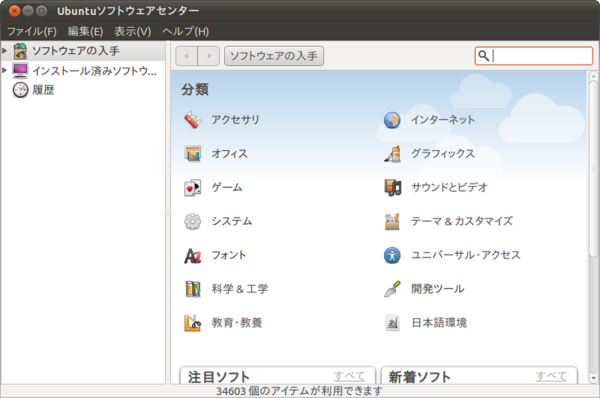600x398 pixels.
Task: Show all 注目ソフト via すべて link
Action: click(349, 376)
